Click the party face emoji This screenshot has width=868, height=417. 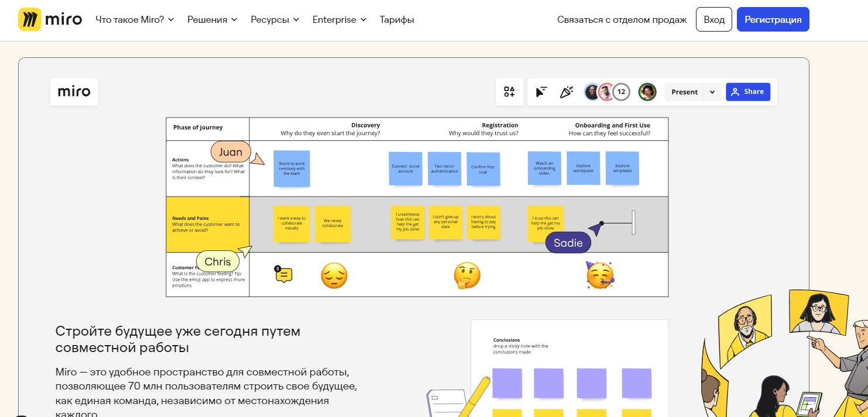coord(600,275)
